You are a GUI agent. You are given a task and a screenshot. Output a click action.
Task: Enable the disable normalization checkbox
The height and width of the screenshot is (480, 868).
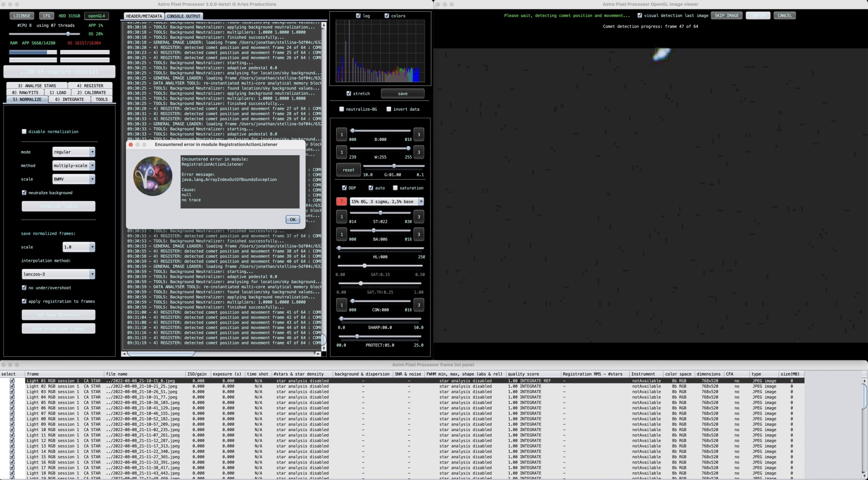click(x=24, y=132)
